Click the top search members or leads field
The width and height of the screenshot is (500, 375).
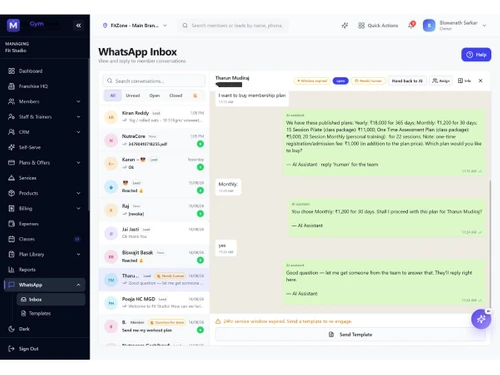point(234,25)
